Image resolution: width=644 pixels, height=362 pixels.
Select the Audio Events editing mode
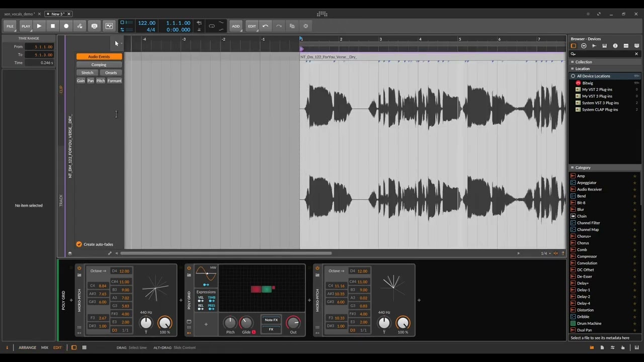(x=99, y=57)
